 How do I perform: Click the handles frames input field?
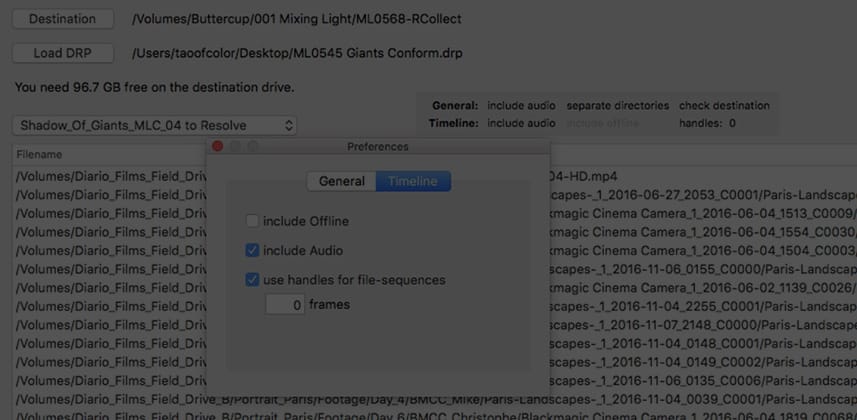tap(285, 305)
